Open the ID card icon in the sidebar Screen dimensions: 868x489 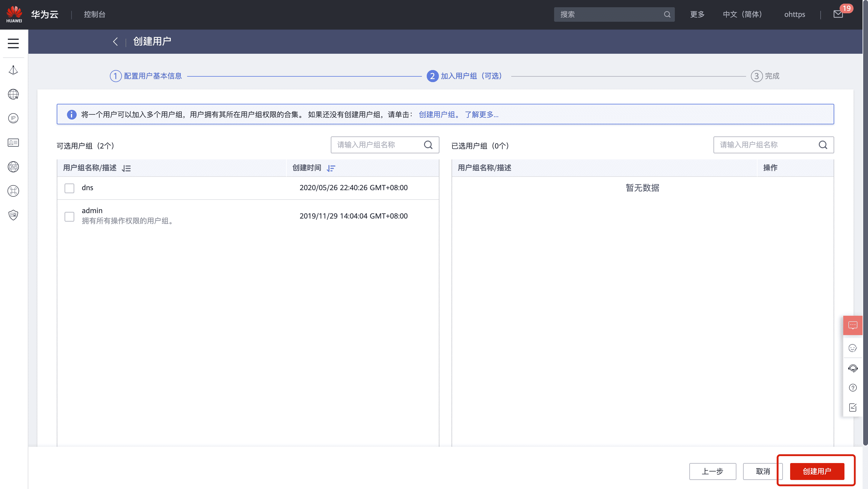13,142
